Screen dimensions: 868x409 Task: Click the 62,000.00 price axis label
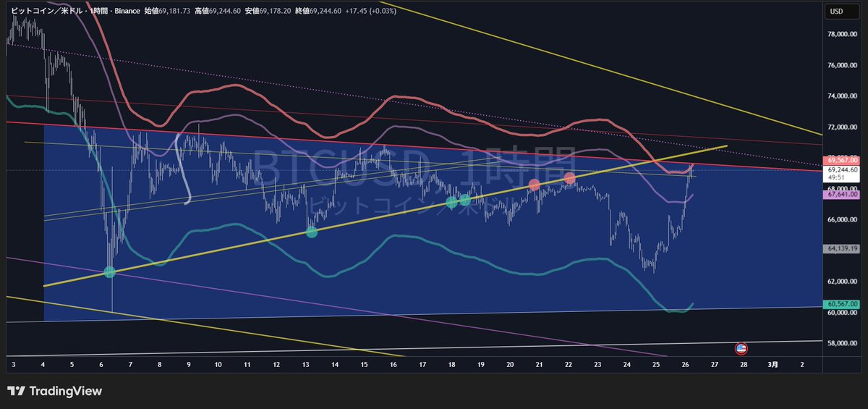point(842,282)
